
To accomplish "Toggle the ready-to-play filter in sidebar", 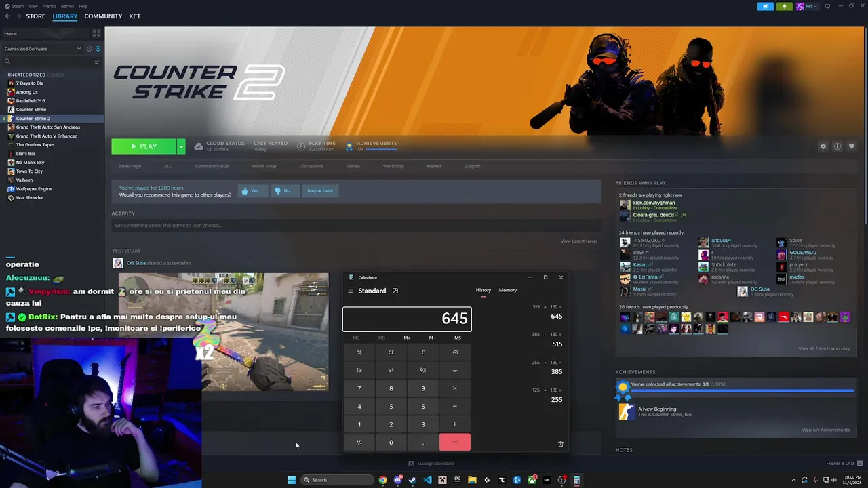I will pyautogui.click(x=98, y=49).
